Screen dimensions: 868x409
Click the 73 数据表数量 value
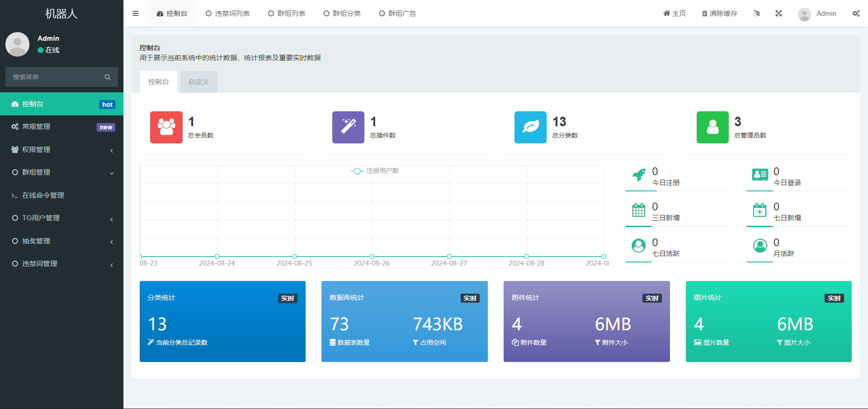339,324
